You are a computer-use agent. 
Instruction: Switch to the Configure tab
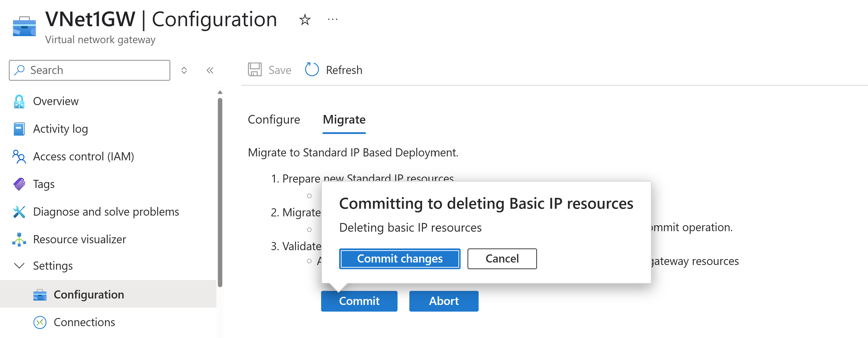(274, 120)
